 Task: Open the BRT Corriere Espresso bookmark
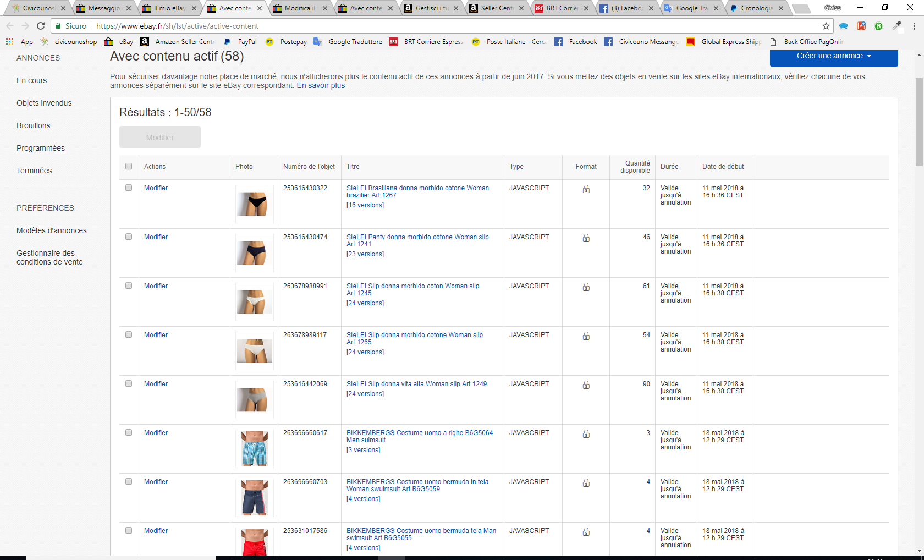coord(426,42)
